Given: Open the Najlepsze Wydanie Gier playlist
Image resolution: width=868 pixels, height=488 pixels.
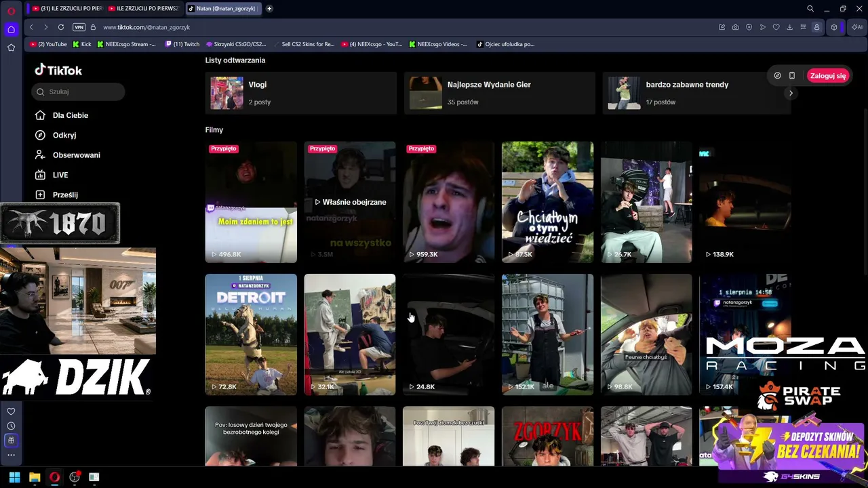Looking at the screenshot, I should (x=499, y=93).
